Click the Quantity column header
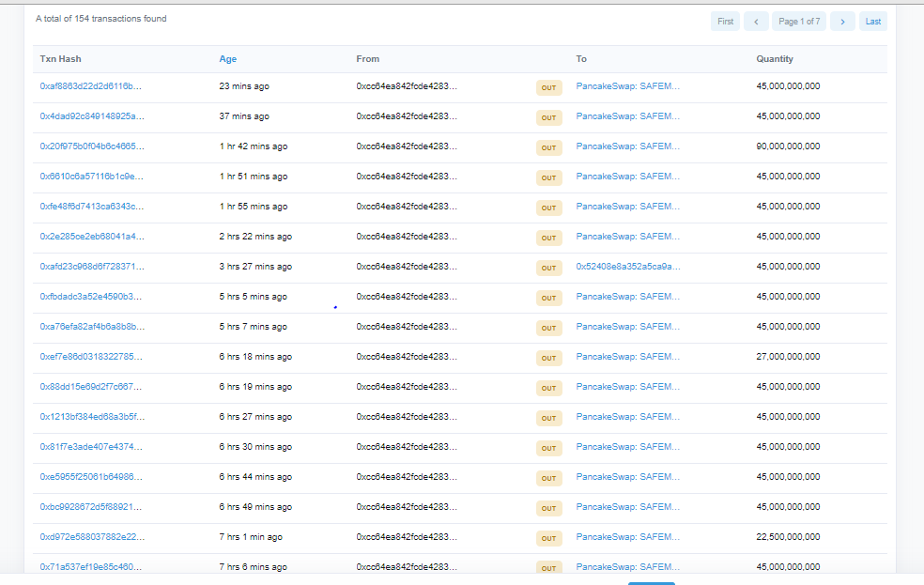Image resolution: width=924 pixels, height=585 pixels. 775,59
